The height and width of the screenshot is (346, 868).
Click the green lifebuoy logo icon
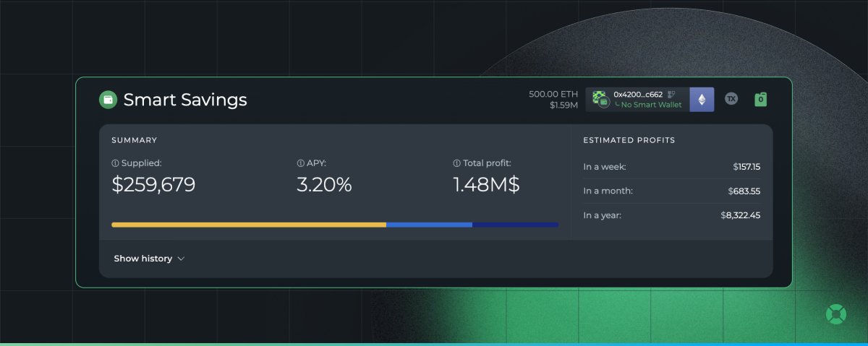click(836, 314)
